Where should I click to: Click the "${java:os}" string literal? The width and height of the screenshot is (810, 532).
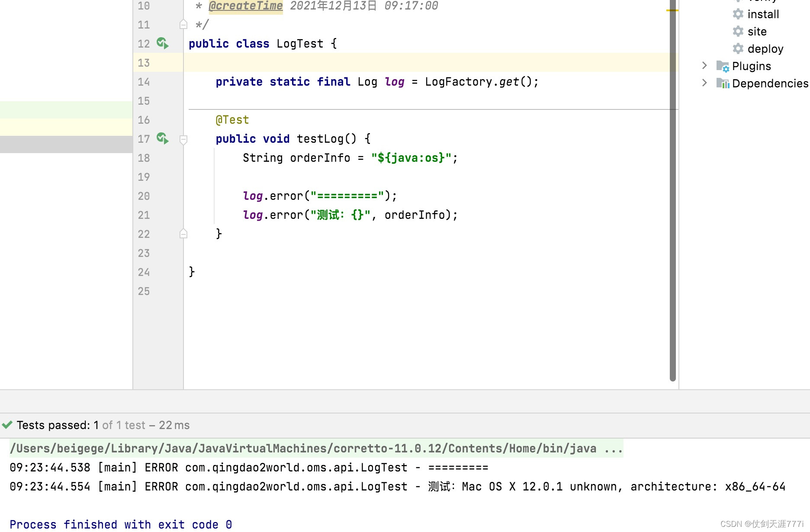tap(411, 158)
